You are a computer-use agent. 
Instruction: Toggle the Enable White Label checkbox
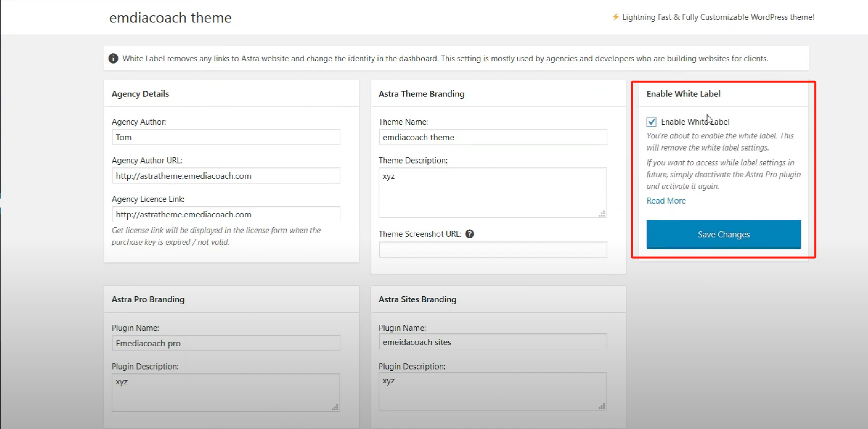[x=651, y=122]
